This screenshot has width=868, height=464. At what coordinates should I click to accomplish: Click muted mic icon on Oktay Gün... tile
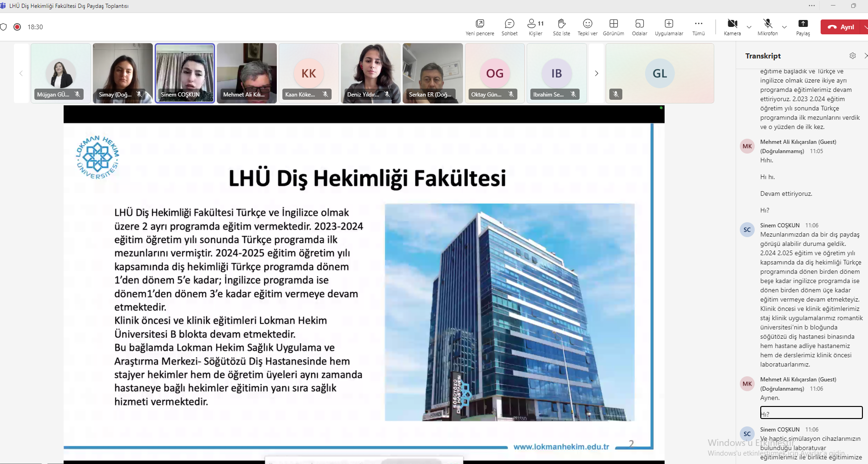click(511, 94)
